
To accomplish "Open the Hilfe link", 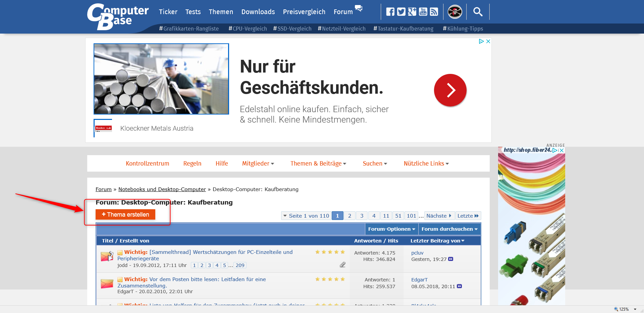I will [222, 164].
